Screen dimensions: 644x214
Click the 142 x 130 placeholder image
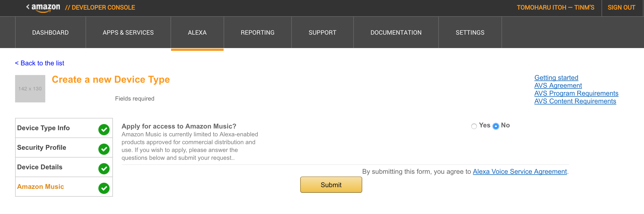pyautogui.click(x=30, y=89)
